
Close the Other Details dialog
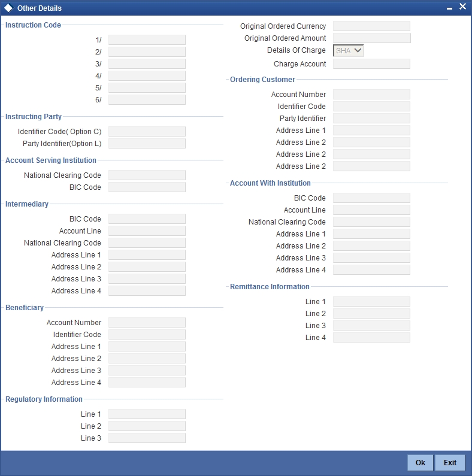(462, 7)
